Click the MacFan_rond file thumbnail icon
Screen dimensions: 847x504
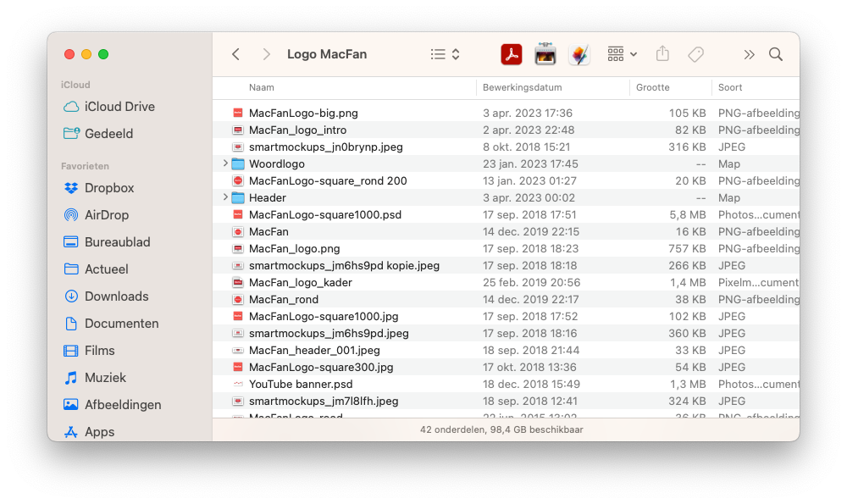click(x=238, y=299)
